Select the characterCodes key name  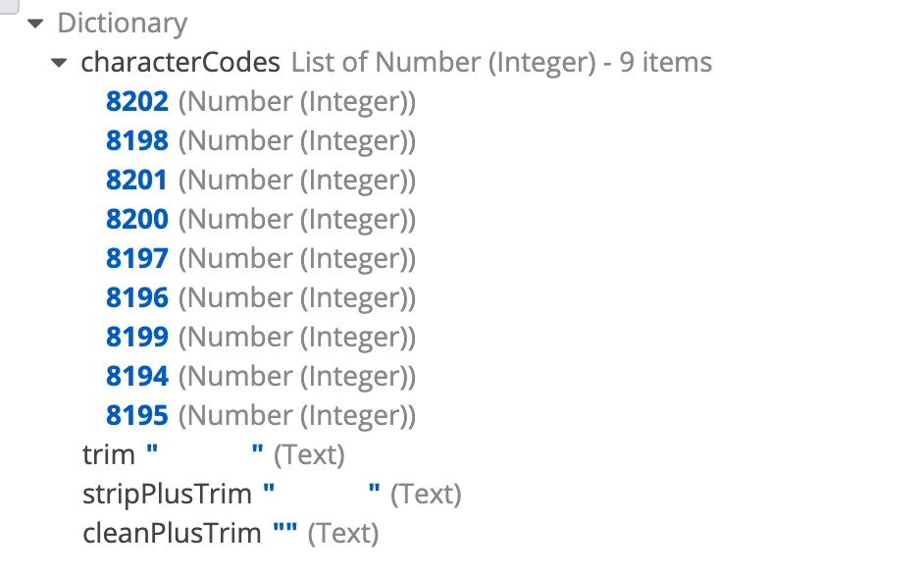[x=180, y=62]
